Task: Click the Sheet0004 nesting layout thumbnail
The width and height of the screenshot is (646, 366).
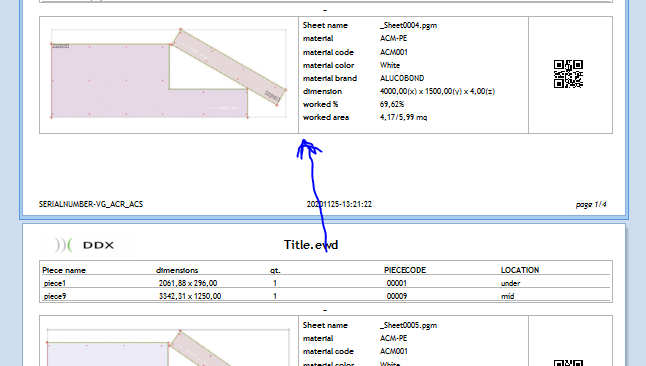Action: point(169,74)
